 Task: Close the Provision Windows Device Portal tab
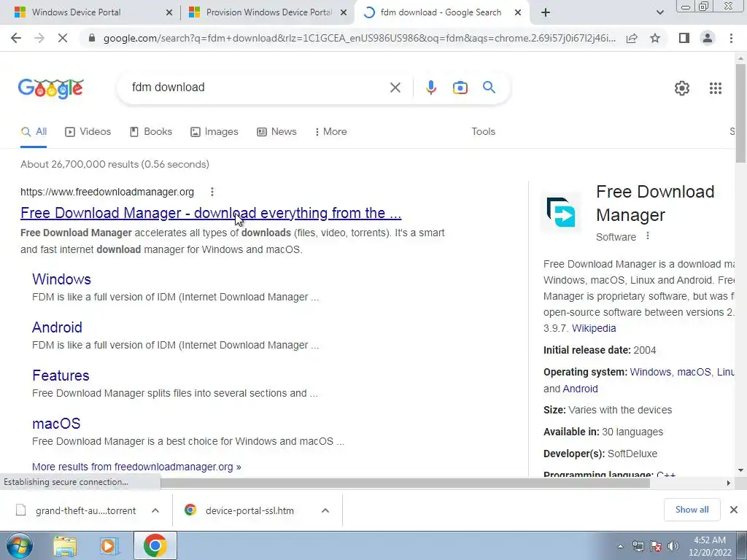[343, 13]
